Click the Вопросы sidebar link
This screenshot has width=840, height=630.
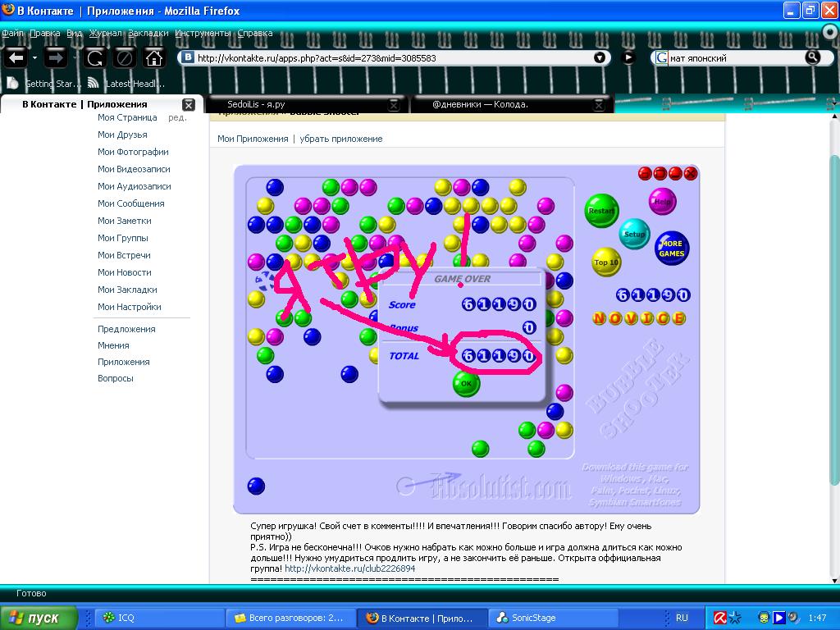(115, 377)
